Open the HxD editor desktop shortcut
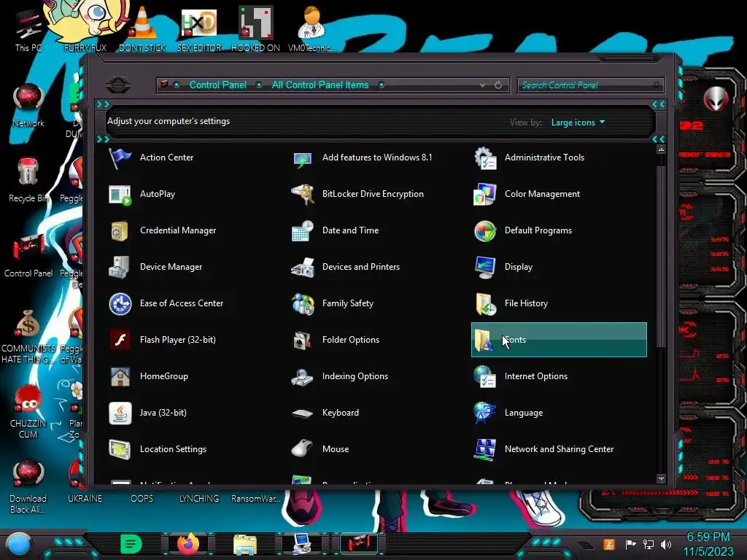This screenshot has height=560, width=747. (199, 29)
